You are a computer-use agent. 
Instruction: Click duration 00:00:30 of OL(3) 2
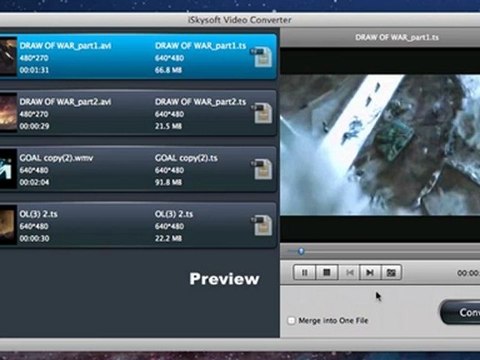34,238
